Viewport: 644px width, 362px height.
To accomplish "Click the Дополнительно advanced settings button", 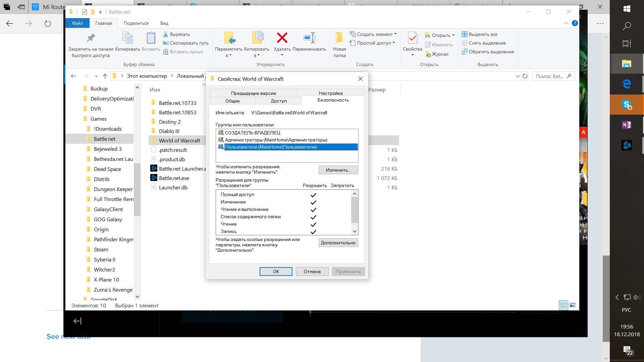I will pyautogui.click(x=337, y=242).
